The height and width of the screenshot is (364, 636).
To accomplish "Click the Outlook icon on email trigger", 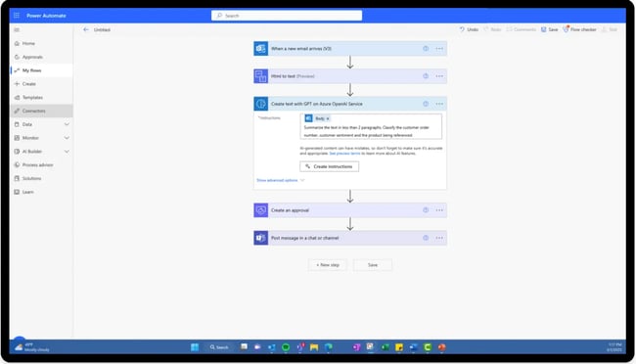I will click(x=261, y=48).
